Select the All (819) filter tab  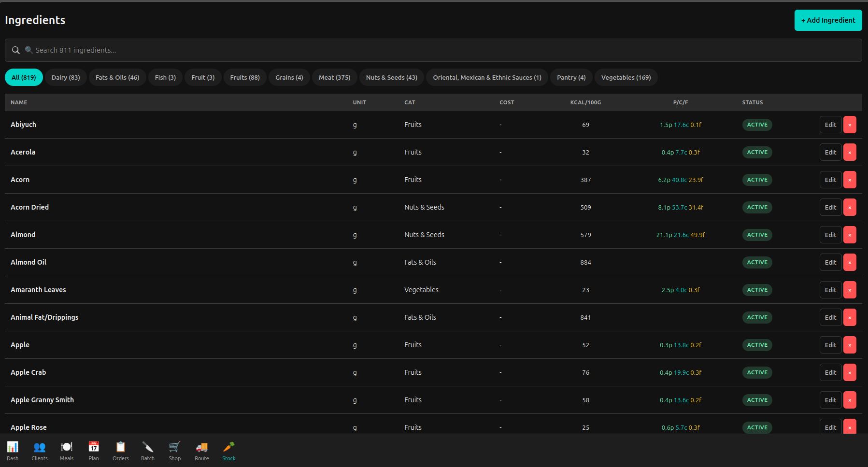[24, 77]
